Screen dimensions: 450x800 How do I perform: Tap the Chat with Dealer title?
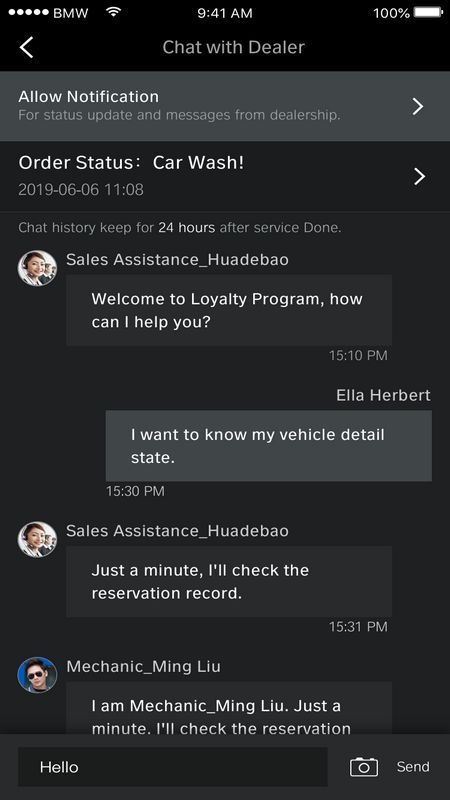point(234,47)
